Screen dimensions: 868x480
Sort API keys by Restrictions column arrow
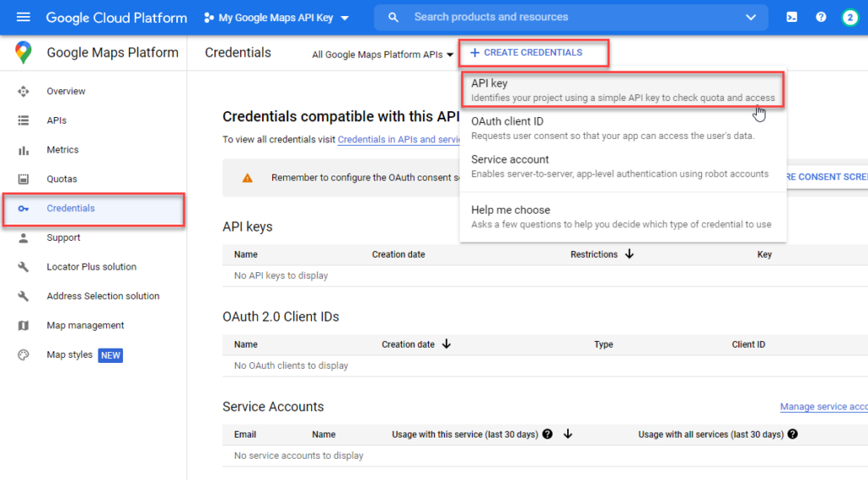point(629,254)
